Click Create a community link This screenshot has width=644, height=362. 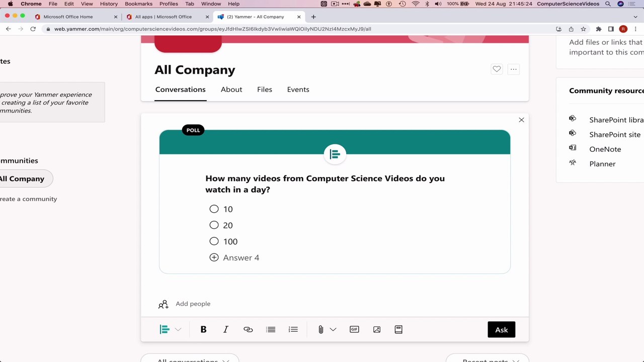(29, 199)
